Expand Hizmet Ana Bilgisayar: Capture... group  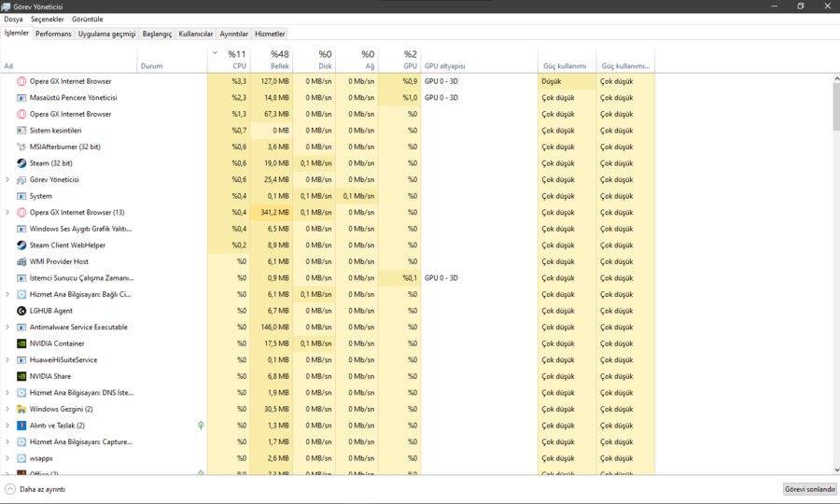pos(7,441)
